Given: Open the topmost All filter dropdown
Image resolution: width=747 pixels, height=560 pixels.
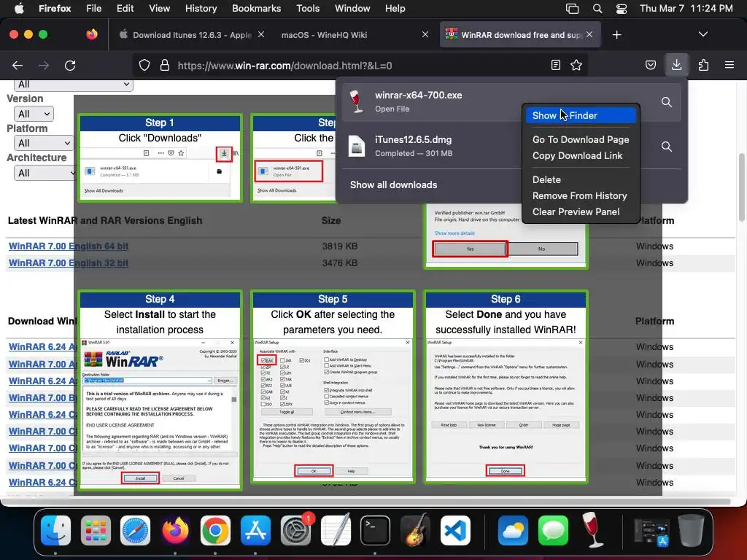Looking at the screenshot, I should (x=74, y=85).
